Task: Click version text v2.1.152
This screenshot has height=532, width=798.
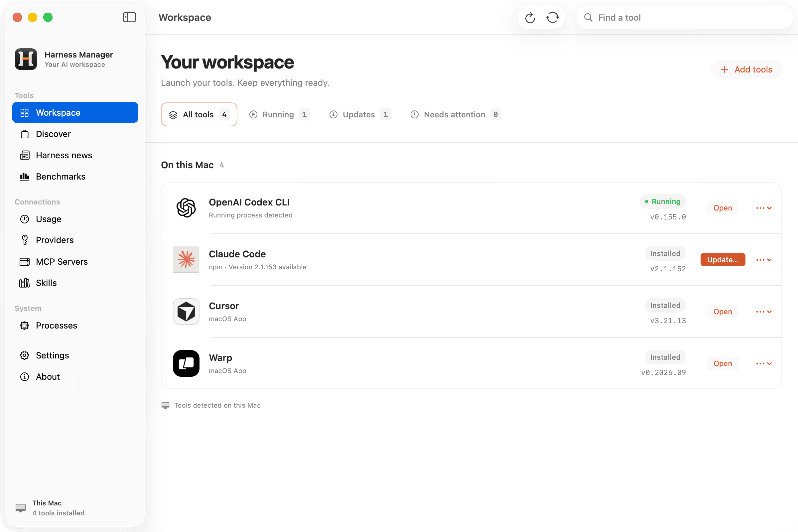Action: click(x=668, y=269)
